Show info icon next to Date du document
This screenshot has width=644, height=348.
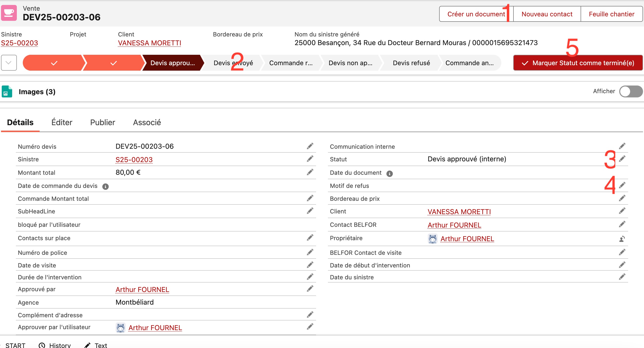(390, 173)
